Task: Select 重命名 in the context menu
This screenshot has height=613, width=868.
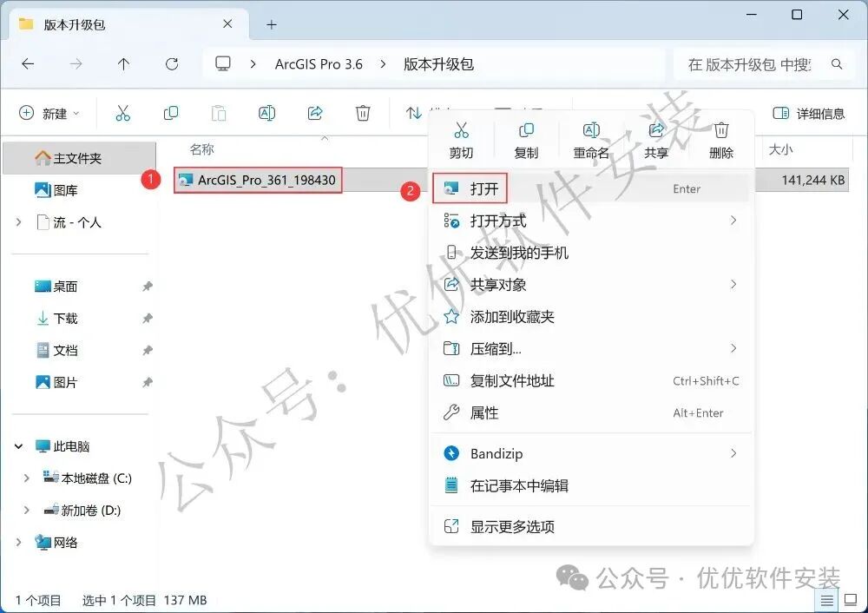Action: 591,141
